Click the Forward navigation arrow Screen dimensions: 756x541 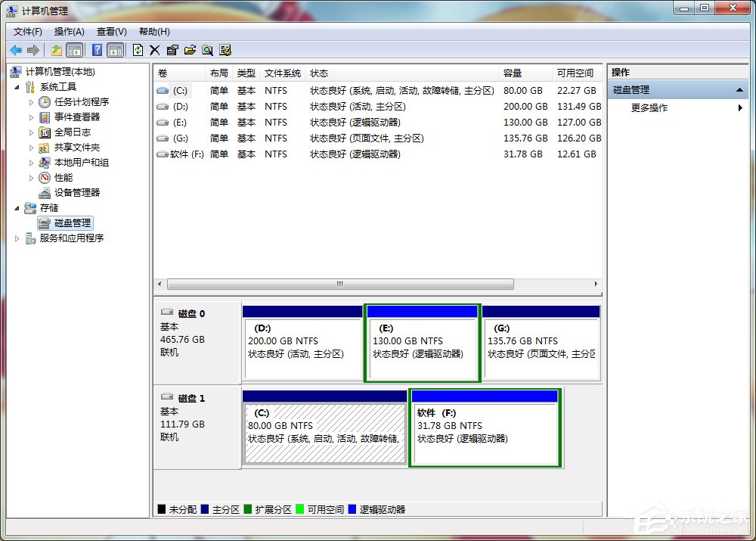click(32, 50)
